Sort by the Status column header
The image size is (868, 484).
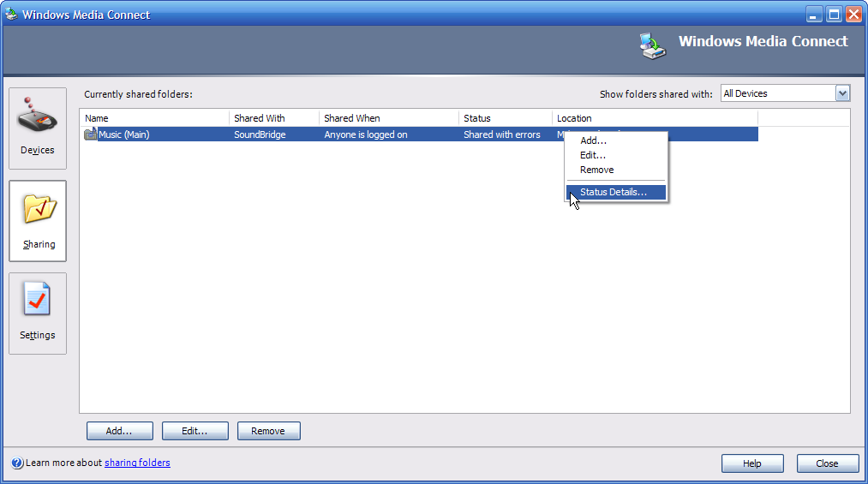pos(506,118)
